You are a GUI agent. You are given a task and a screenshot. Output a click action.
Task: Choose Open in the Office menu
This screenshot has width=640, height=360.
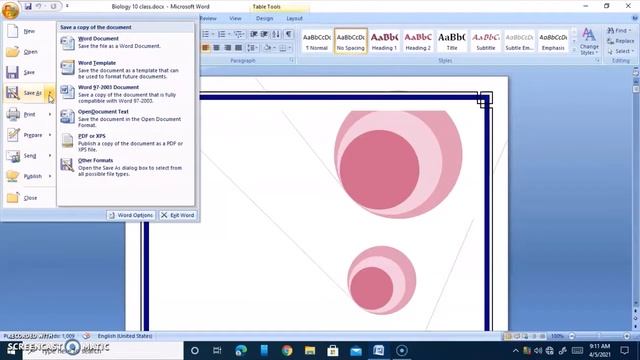(x=29, y=52)
